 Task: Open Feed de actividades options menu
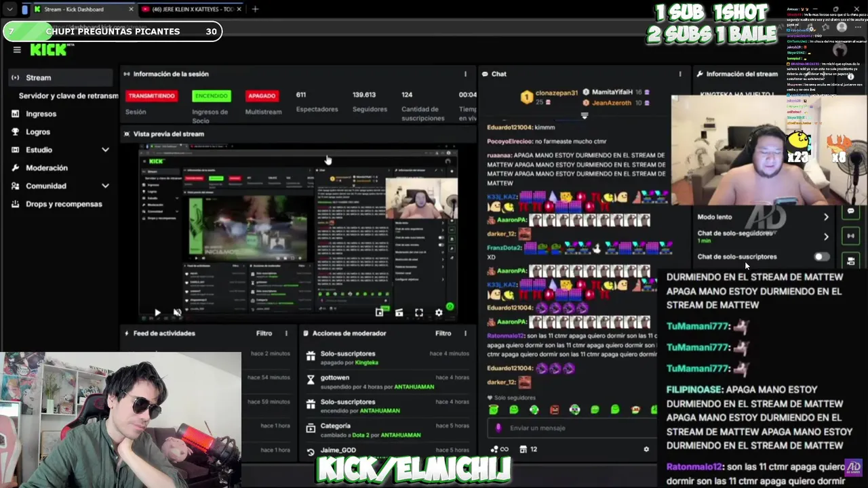point(286,333)
